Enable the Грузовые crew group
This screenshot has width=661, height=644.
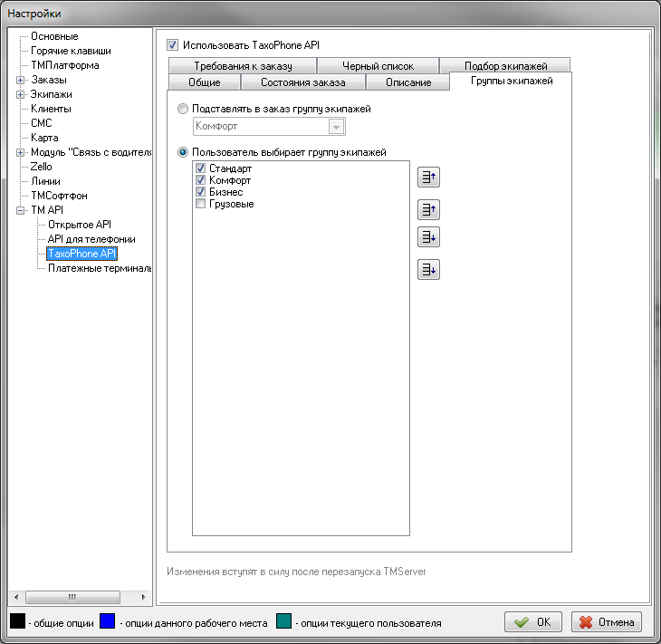(x=201, y=204)
